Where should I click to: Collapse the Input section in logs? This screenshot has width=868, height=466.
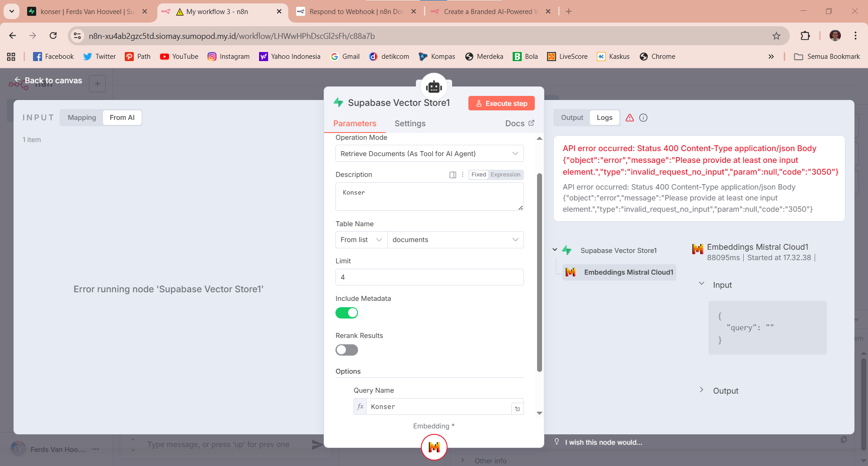[702, 284]
